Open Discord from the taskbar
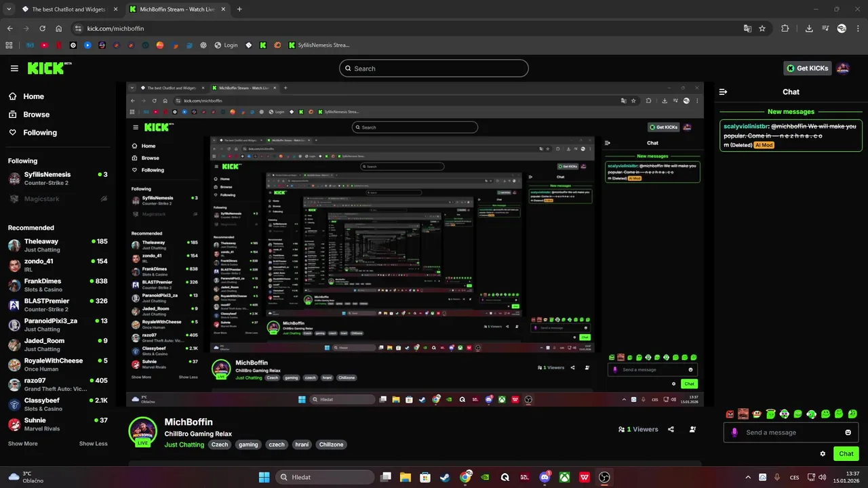The image size is (868, 488). point(545,477)
